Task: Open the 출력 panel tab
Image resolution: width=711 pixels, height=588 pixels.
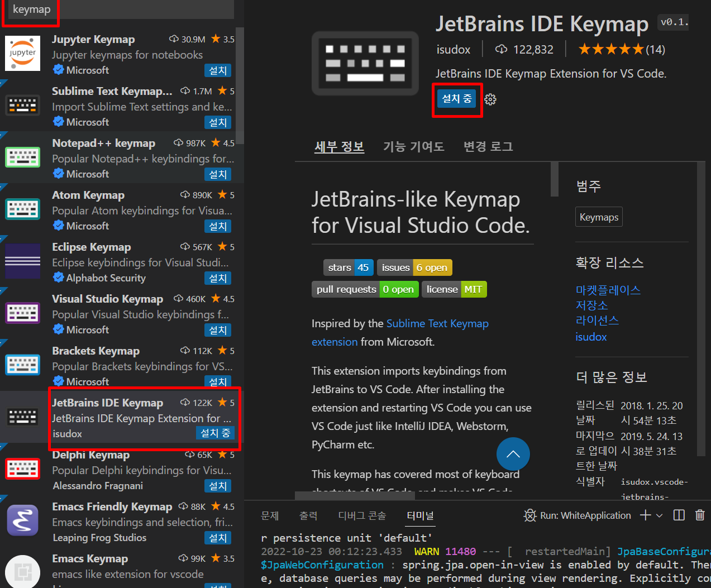Action: point(308,515)
